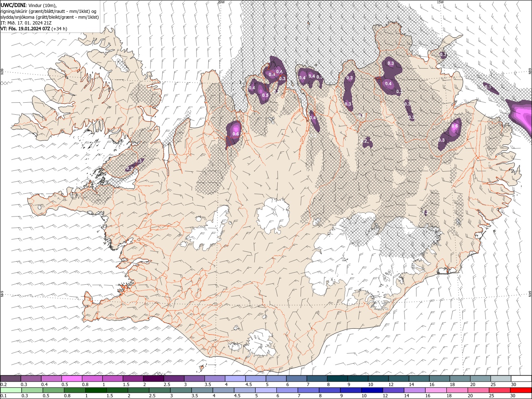Image resolution: width=532 pixels, height=399 pixels.
Task: Click the 20W longitude label at top
Action: (221, 2)
